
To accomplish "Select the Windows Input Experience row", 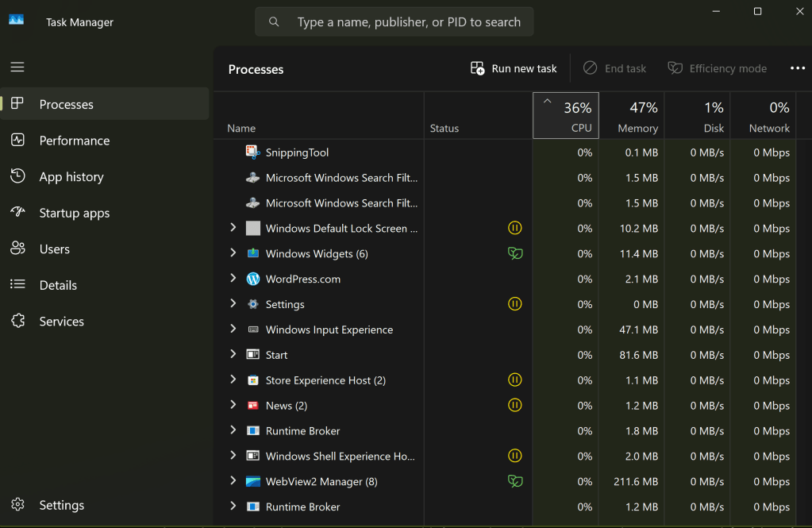I will [x=329, y=330].
